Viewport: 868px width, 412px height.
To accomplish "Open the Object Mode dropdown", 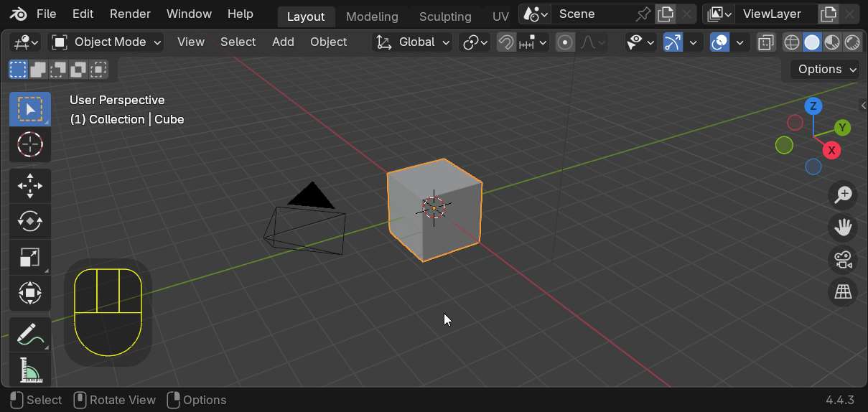I will pos(106,42).
